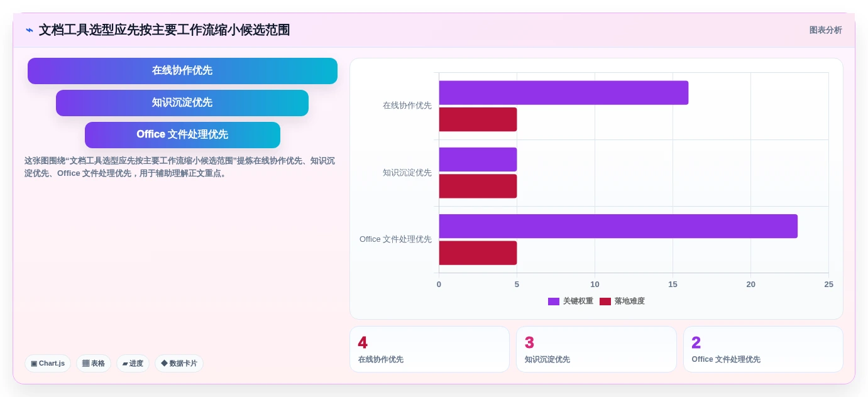Screen dimensions: 868x397
Task: Click the 图表分析 label in header
Action: coord(825,30)
